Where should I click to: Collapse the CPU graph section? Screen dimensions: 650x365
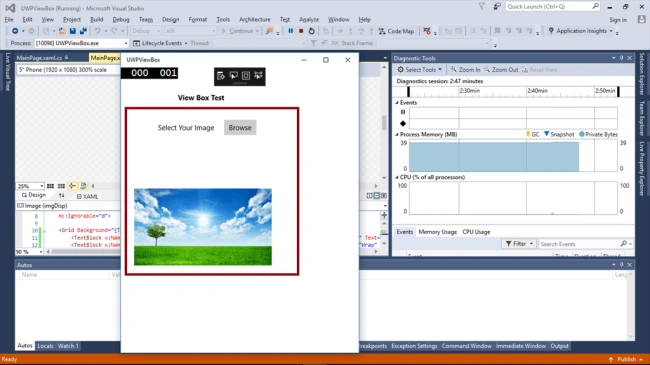coord(397,177)
